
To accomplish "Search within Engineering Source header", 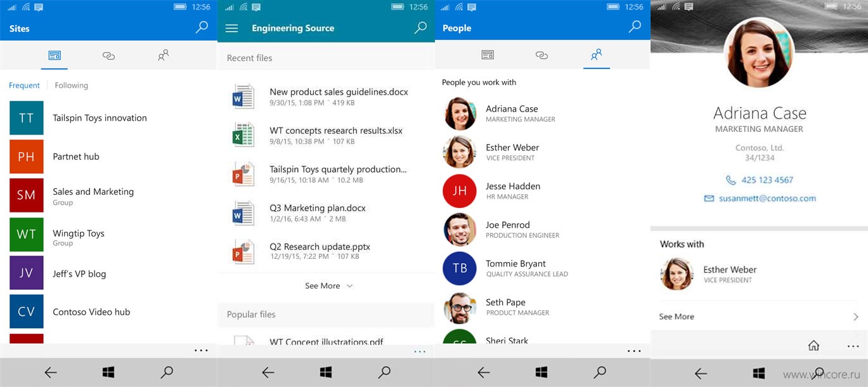I will (420, 28).
